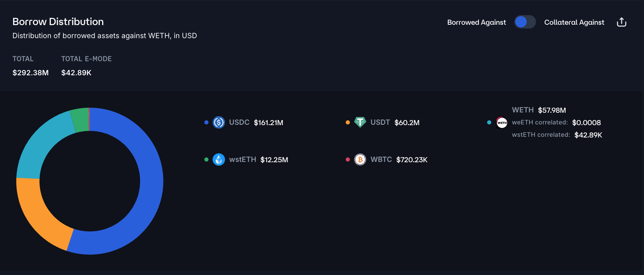
Task: Select the Borrowed Against label
Action: pos(476,22)
